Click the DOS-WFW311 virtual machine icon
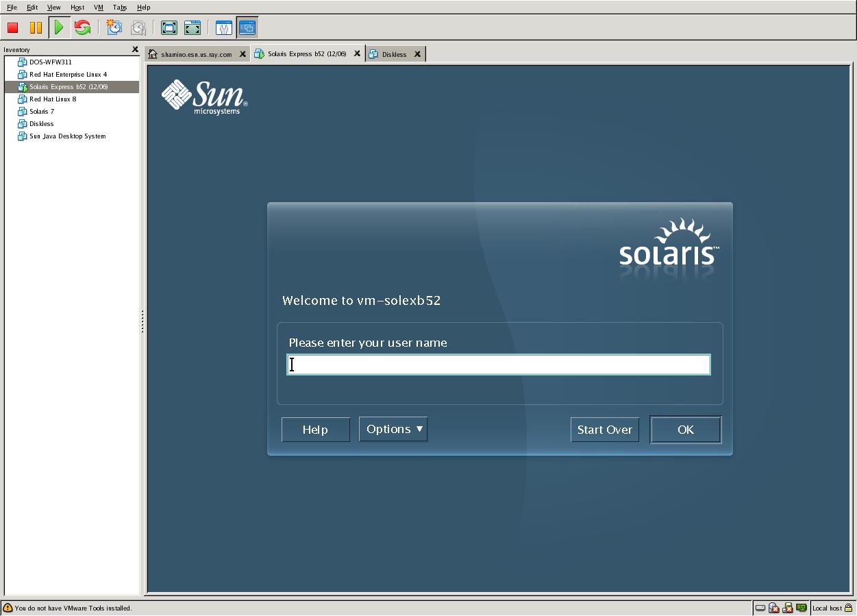The image size is (857, 616). pyautogui.click(x=22, y=62)
